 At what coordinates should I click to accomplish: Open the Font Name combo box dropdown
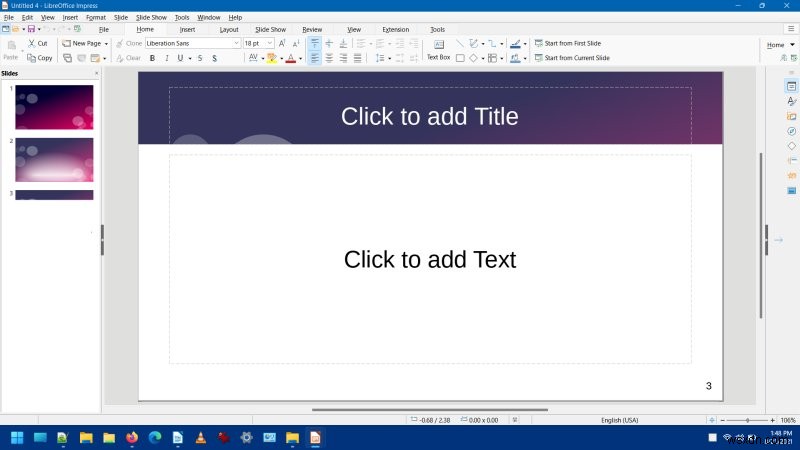[x=236, y=43]
